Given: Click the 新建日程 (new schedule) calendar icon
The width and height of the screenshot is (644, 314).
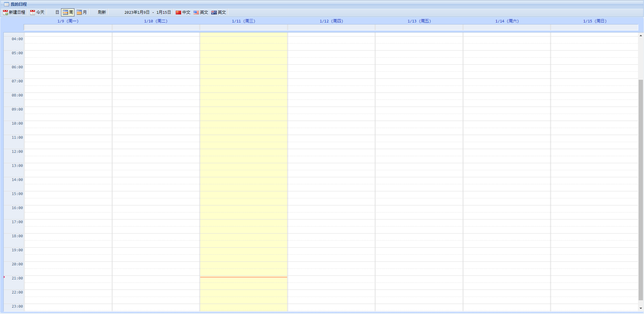Looking at the screenshot, I should 5,12.
